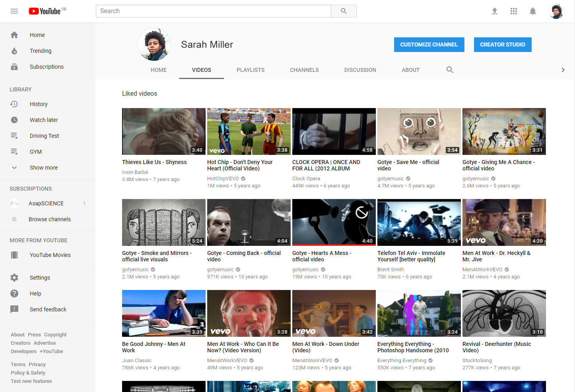Click the CUSTOMIZE CHANNEL button

pos(429,44)
